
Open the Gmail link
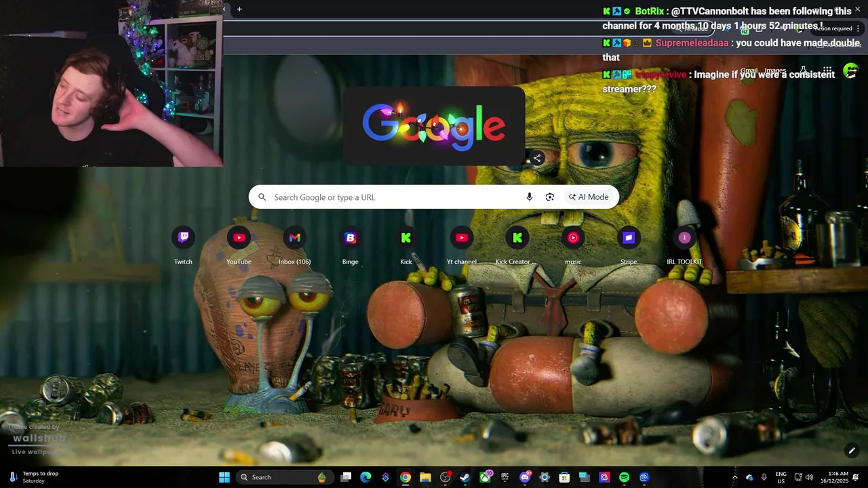tap(749, 70)
